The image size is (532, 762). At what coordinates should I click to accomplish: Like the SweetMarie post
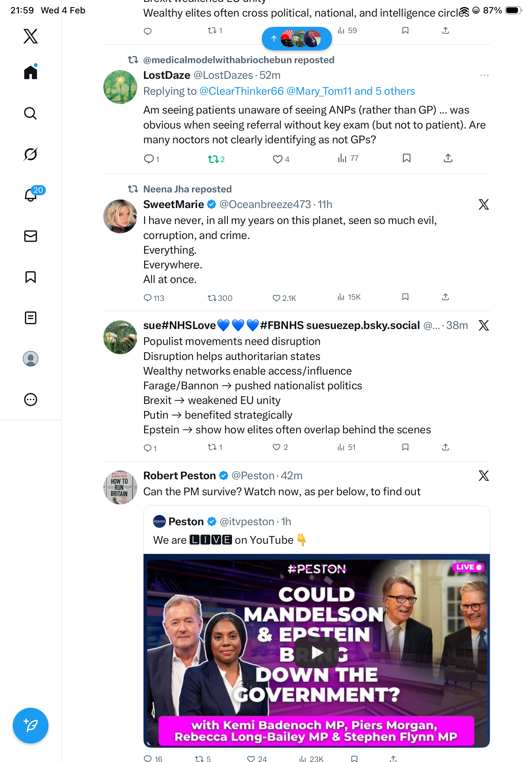276,298
